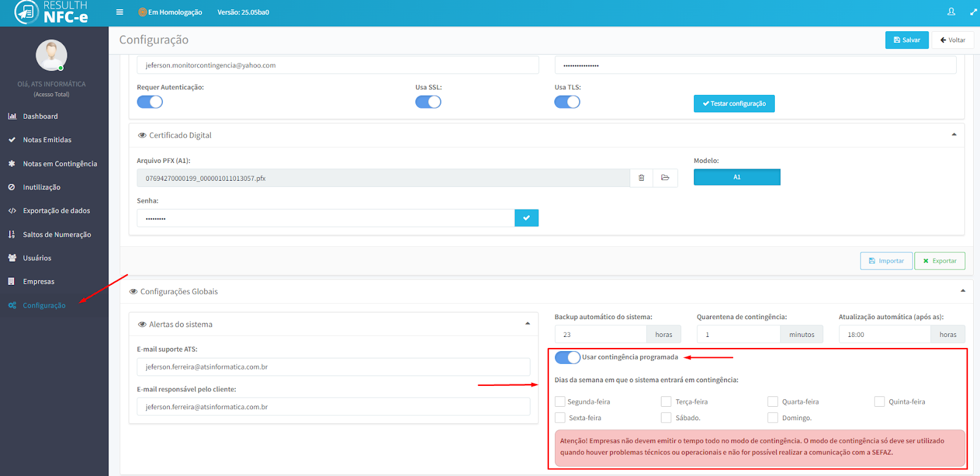
Task: Collapse the Certificado Digital panel
Action: tap(954, 135)
